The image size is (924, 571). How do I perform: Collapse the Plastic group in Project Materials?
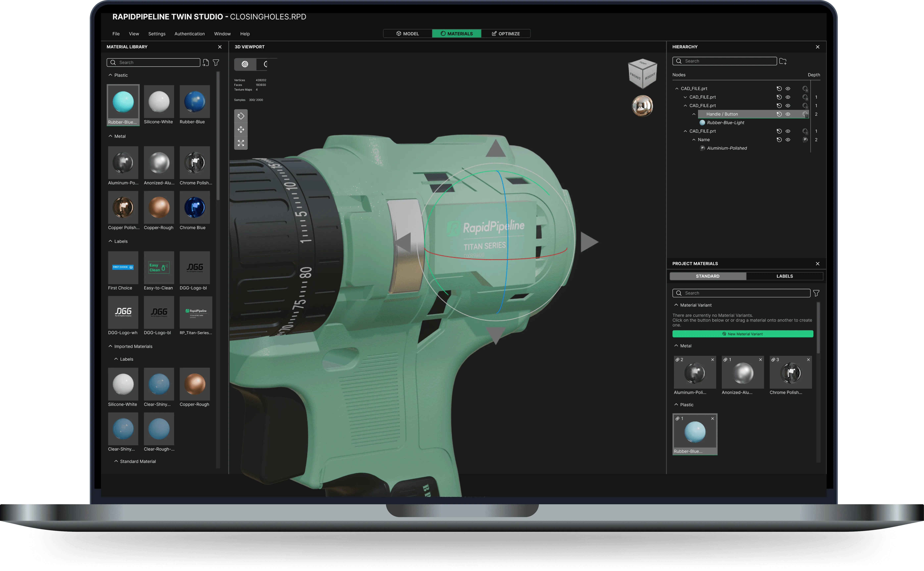click(676, 405)
